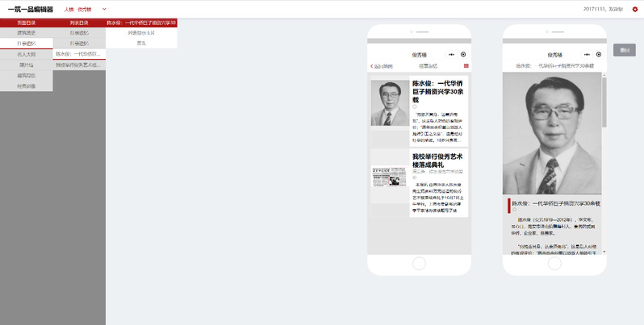
Task: Open the 列表目录 column header
Action: pos(79,23)
